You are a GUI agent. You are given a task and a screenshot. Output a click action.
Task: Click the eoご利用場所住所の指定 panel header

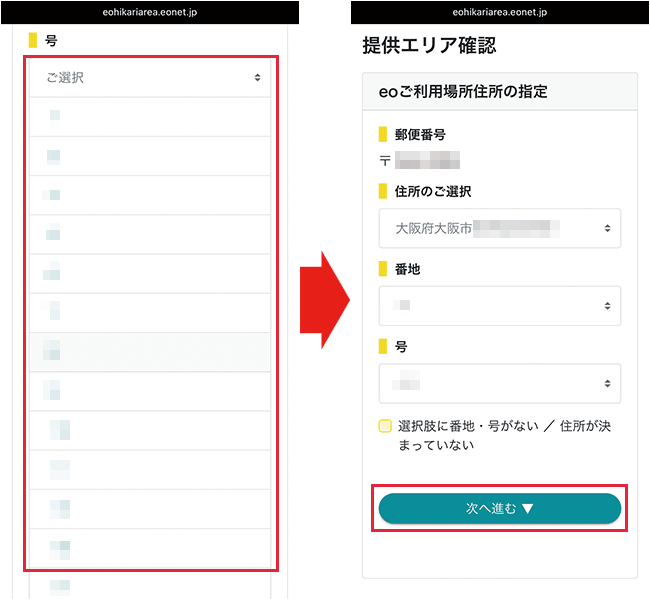pyautogui.click(x=499, y=92)
